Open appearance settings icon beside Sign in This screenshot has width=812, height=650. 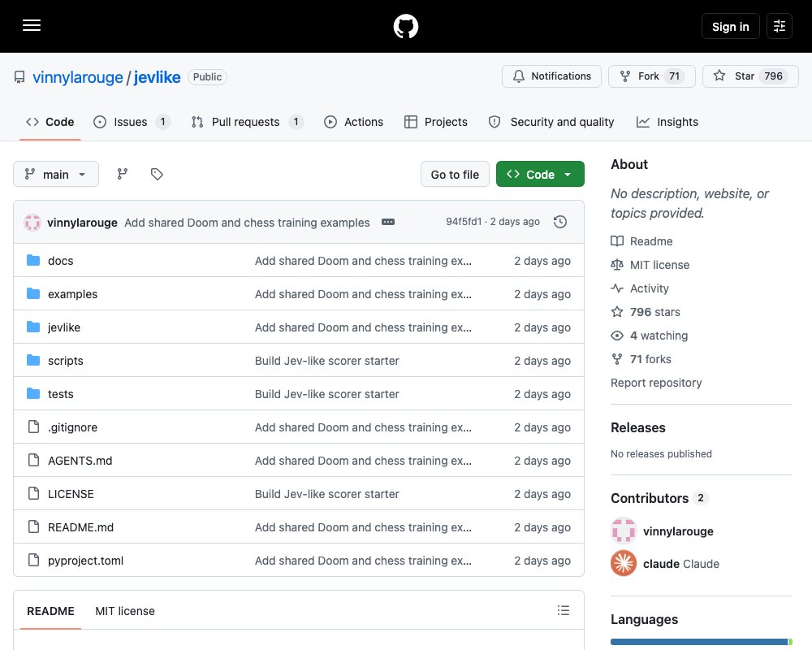780,26
